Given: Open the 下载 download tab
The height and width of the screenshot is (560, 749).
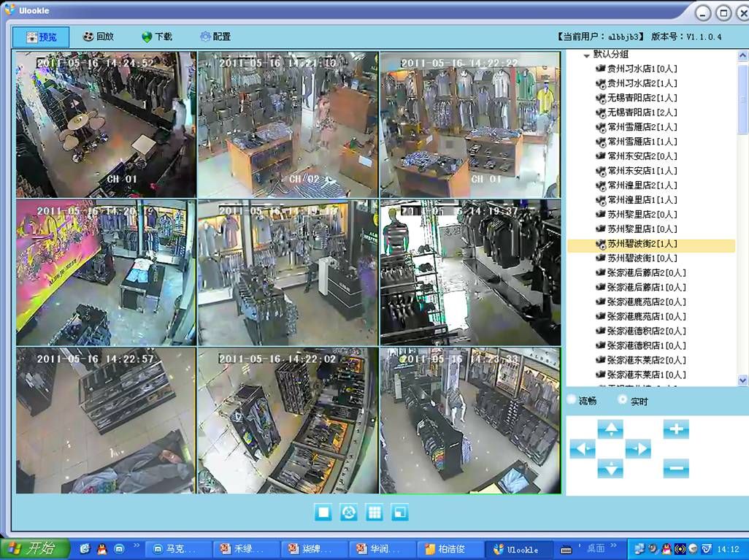Looking at the screenshot, I should 156,37.
